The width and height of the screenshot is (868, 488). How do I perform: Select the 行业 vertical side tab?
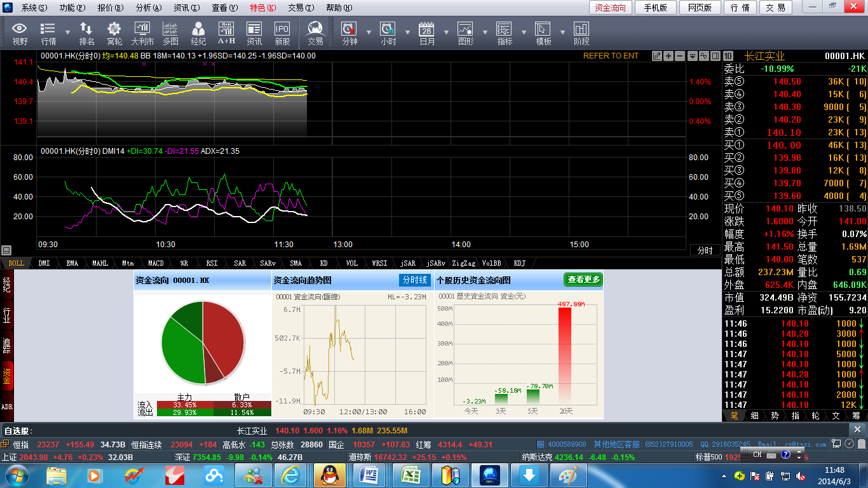tap(7, 314)
